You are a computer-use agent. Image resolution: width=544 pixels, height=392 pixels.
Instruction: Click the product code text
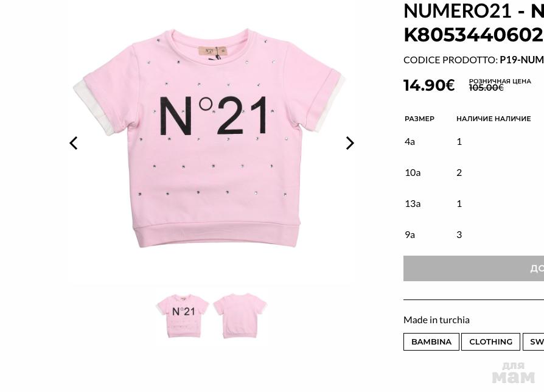473,60
